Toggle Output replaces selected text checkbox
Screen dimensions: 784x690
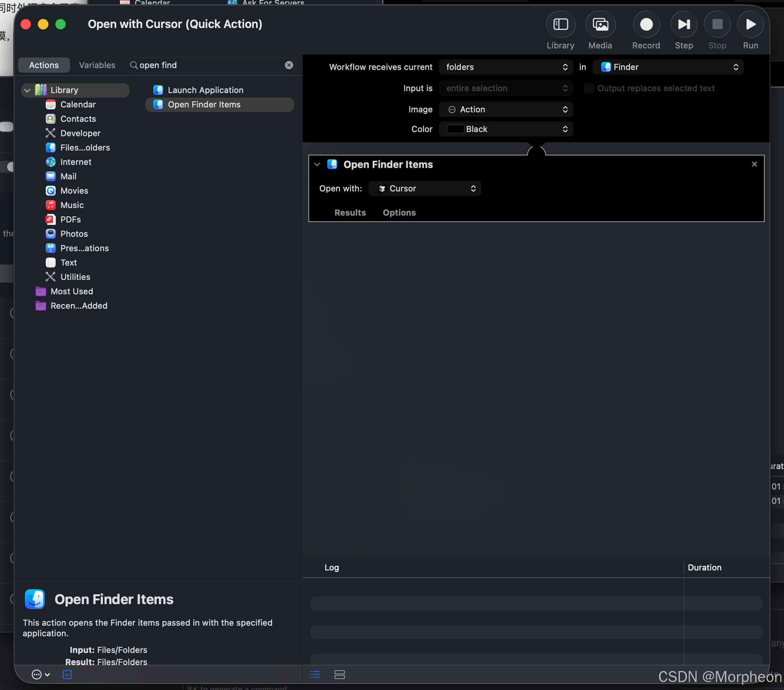pyautogui.click(x=588, y=89)
